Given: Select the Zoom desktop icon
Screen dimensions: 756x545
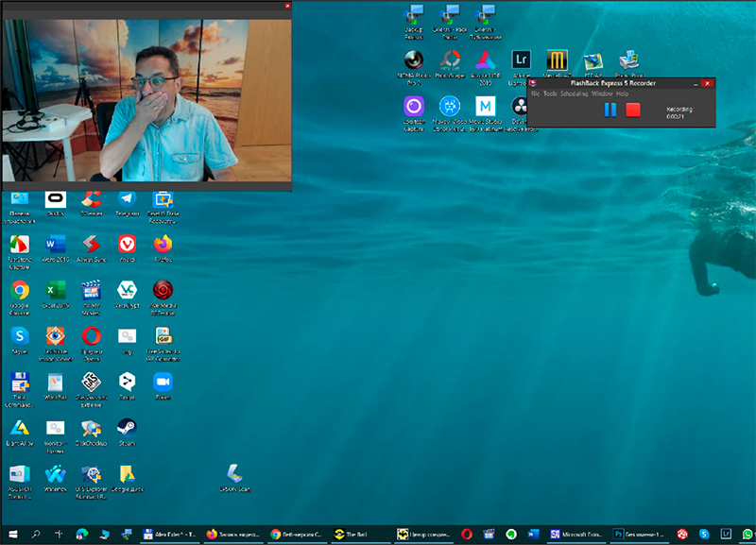Looking at the screenshot, I should click(163, 382).
